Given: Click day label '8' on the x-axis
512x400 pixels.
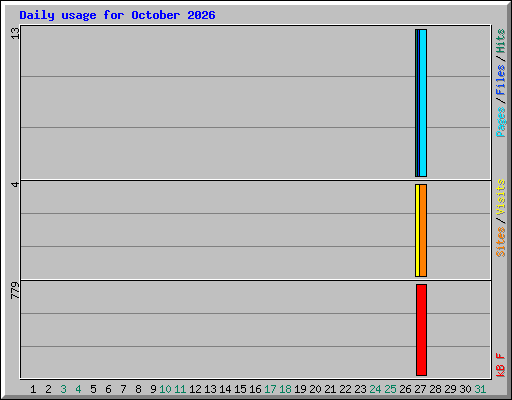Looking at the screenshot, I should click(138, 389).
